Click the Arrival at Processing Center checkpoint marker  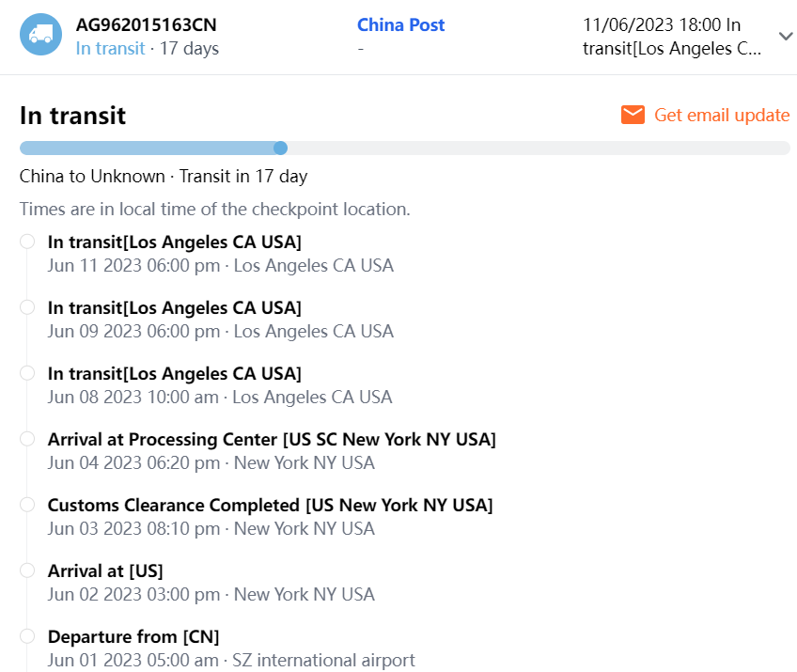27,439
